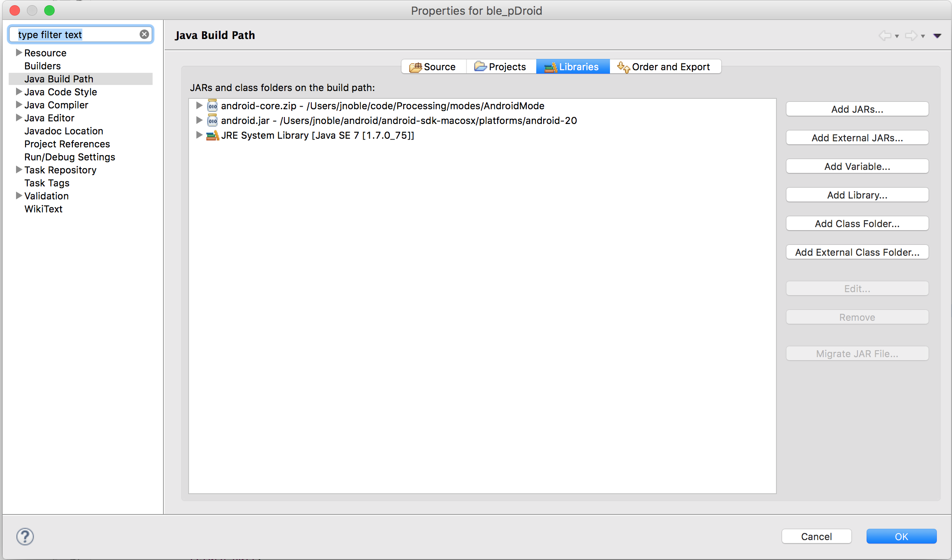This screenshot has width=952, height=560.
Task: Switch to the Source tab
Action: (x=434, y=67)
